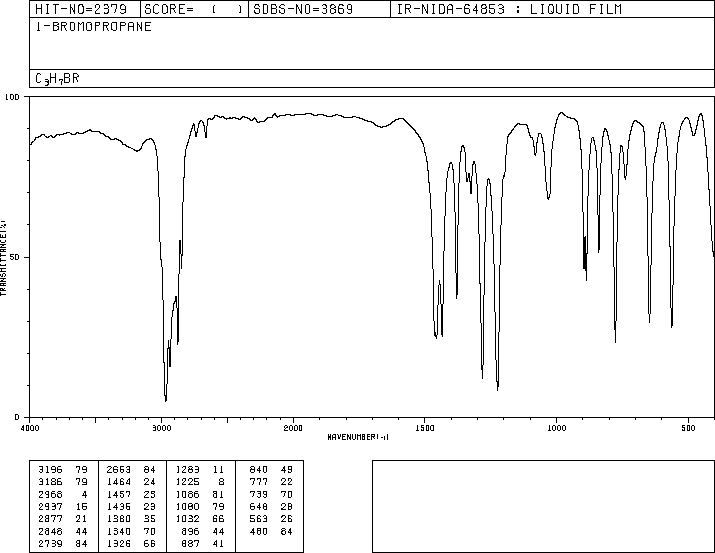715x553 pixels.
Task: Select the 896 wavenumber row
Action: click(x=203, y=532)
